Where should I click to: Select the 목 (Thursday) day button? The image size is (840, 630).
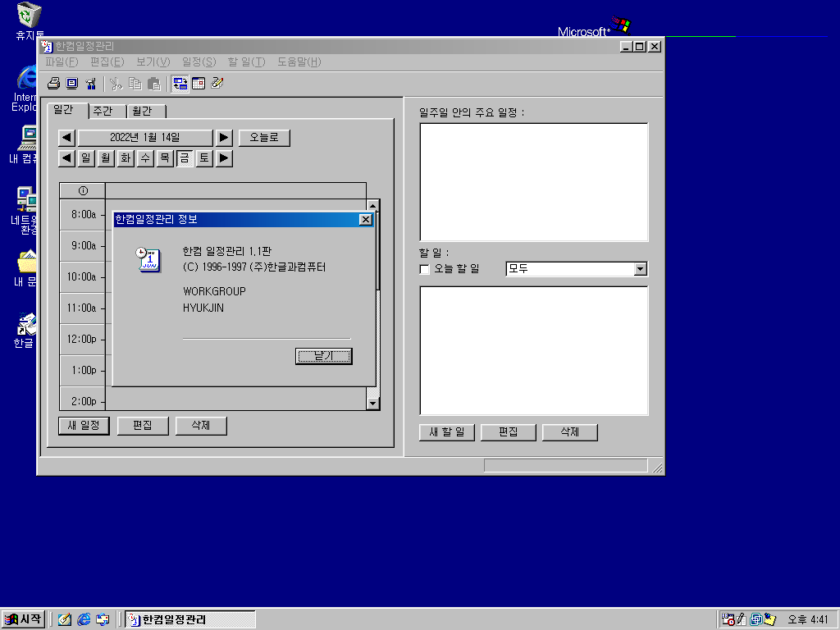pyautogui.click(x=165, y=158)
